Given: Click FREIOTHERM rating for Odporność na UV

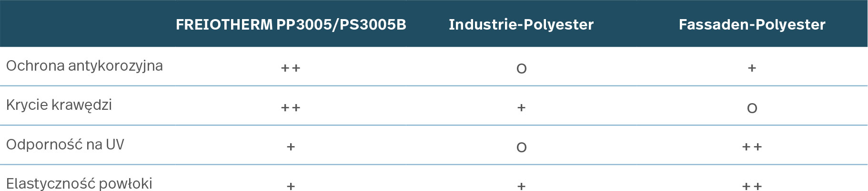Looking at the screenshot, I should pyautogui.click(x=291, y=147).
